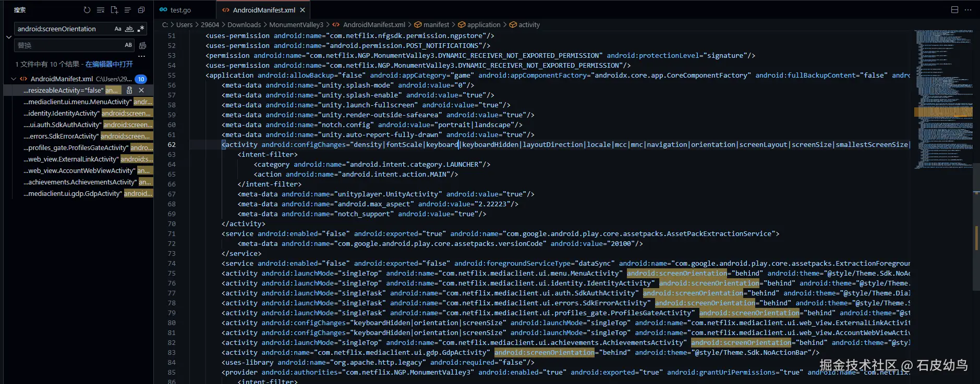The width and height of the screenshot is (980, 384).
Task: Open the activity symbol breadcrumb
Action: pos(525,24)
